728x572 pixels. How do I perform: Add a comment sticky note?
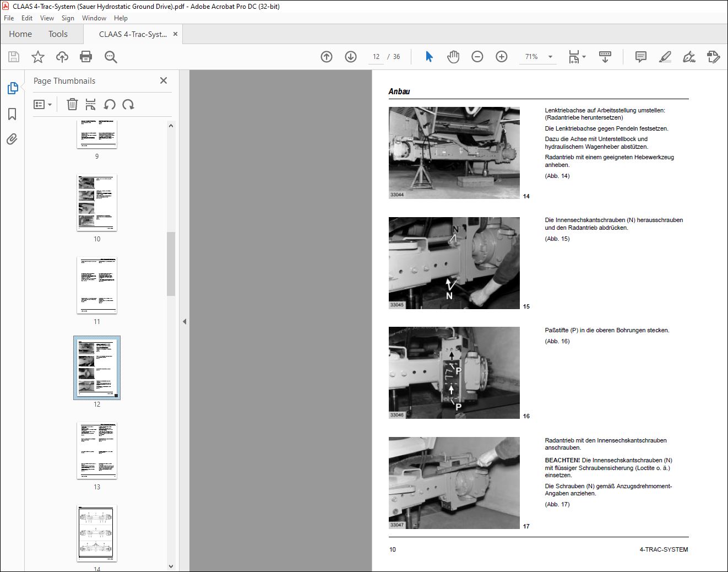(641, 57)
